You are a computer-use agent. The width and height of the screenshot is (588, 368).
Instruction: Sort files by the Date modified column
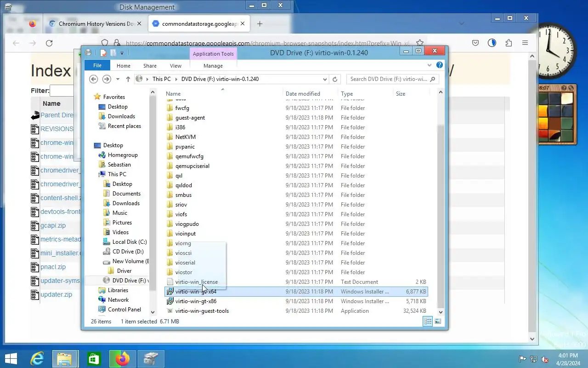coord(311,94)
